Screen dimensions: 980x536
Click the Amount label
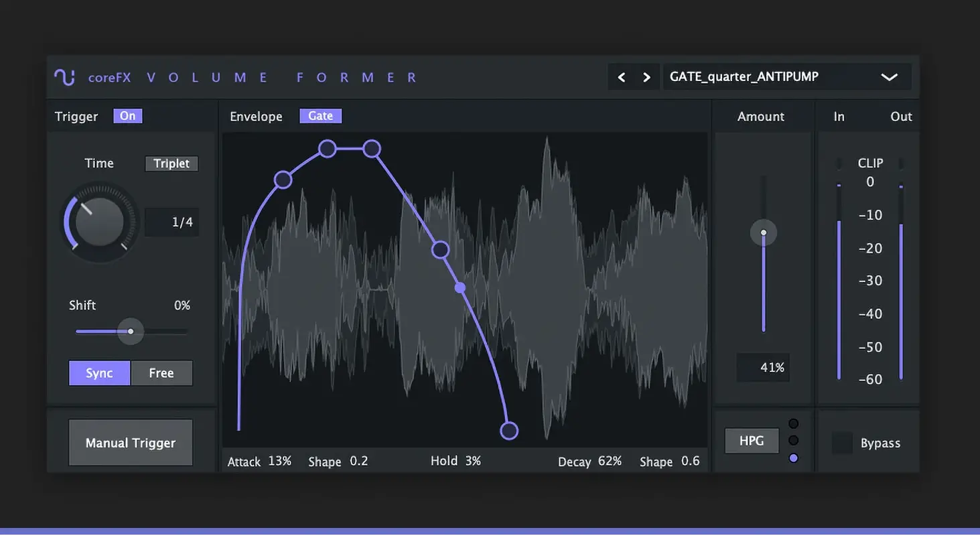[x=761, y=117]
